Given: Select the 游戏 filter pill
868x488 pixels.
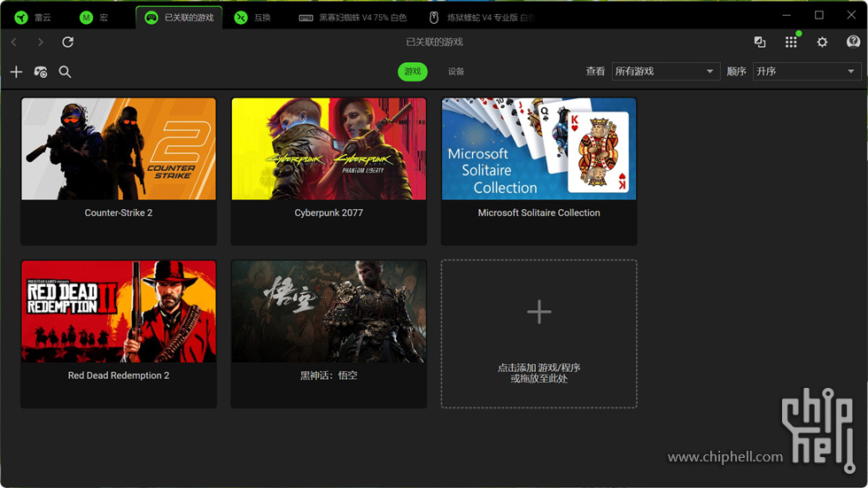Looking at the screenshot, I should coord(413,72).
